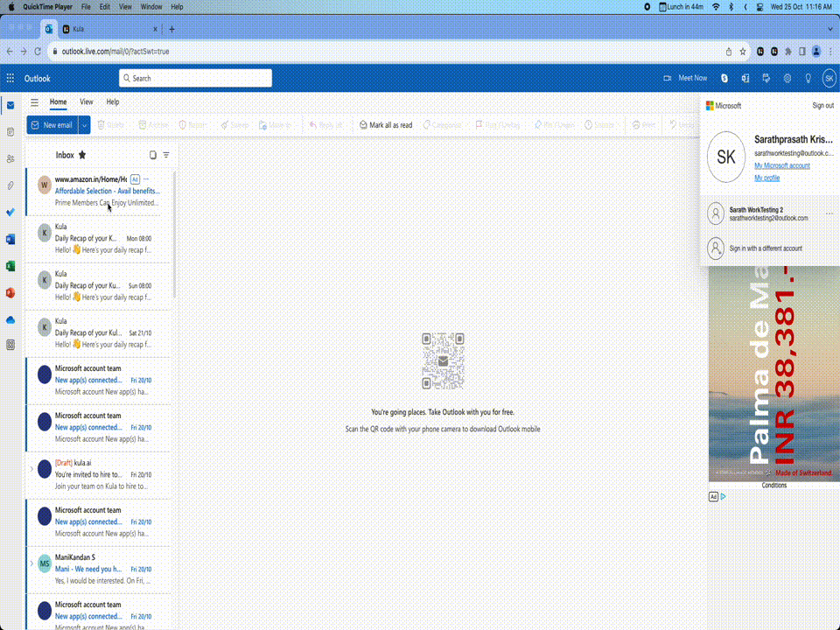Open the OneNote feed header icon
The image size is (840, 630).
(745, 78)
